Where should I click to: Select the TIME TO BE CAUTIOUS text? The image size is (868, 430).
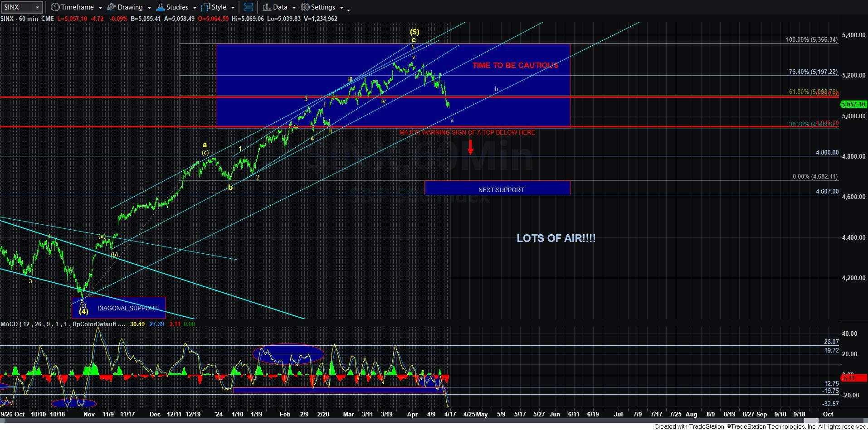click(x=515, y=65)
